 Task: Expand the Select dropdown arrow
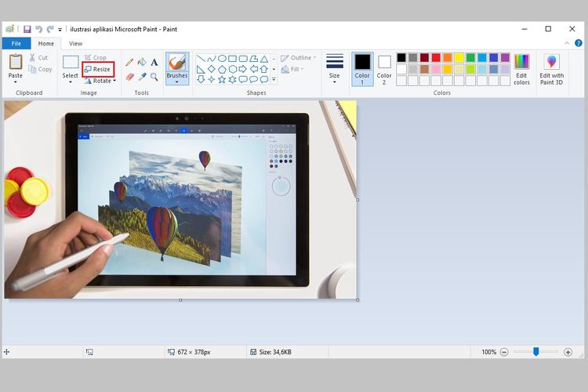[70, 82]
